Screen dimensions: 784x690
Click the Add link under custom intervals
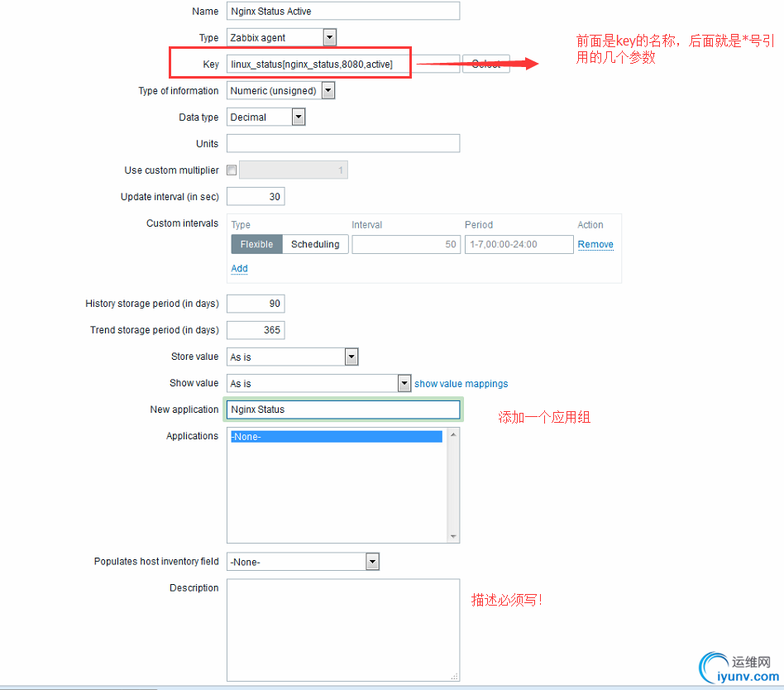click(240, 269)
